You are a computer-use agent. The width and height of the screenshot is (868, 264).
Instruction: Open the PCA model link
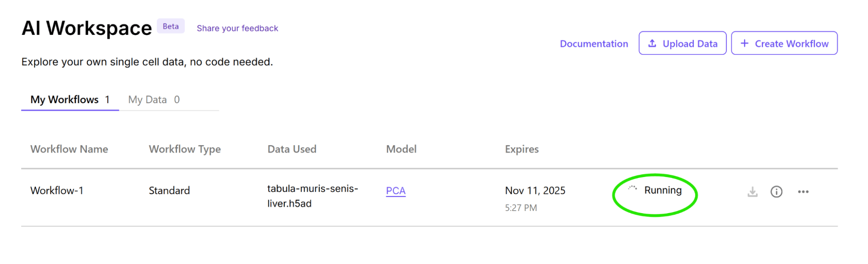point(396,190)
